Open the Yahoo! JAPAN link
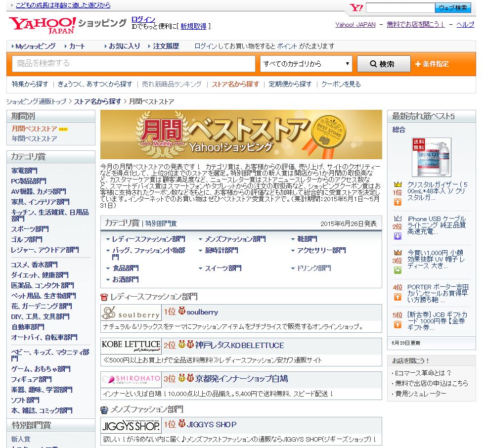Image resolution: width=485 pixels, height=448 pixels. point(355,25)
